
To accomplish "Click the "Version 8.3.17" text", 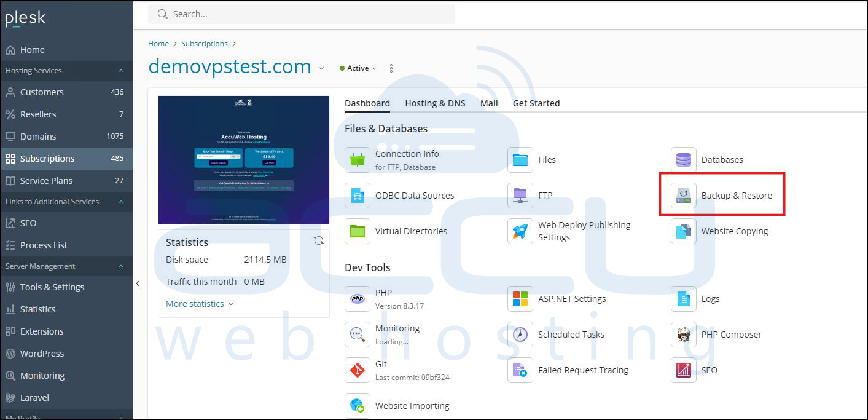I will coord(399,306).
